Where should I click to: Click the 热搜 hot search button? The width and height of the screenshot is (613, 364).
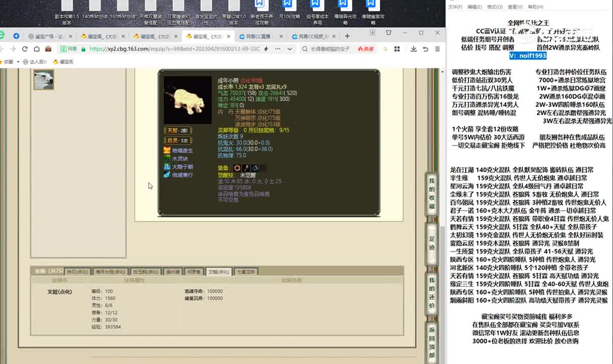[x=365, y=49]
